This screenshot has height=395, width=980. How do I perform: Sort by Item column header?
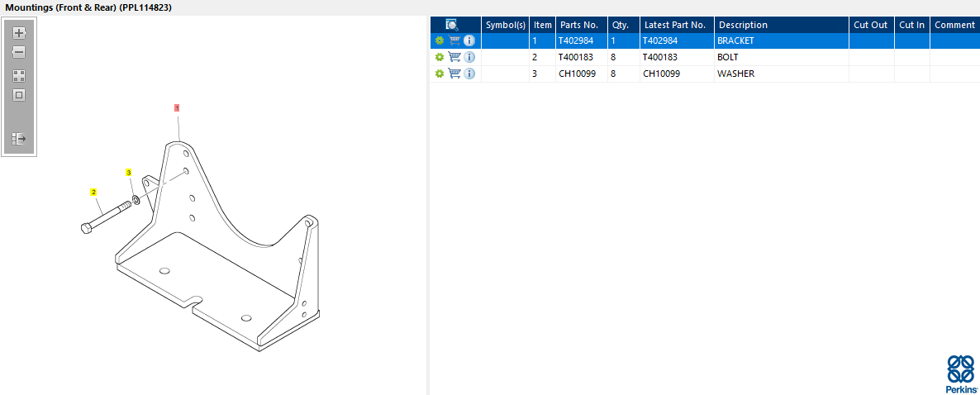543,25
